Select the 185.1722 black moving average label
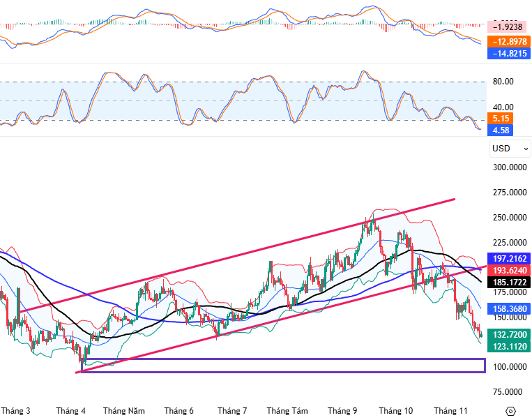Viewport: 532px width, 420px height. tap(509, 283)
